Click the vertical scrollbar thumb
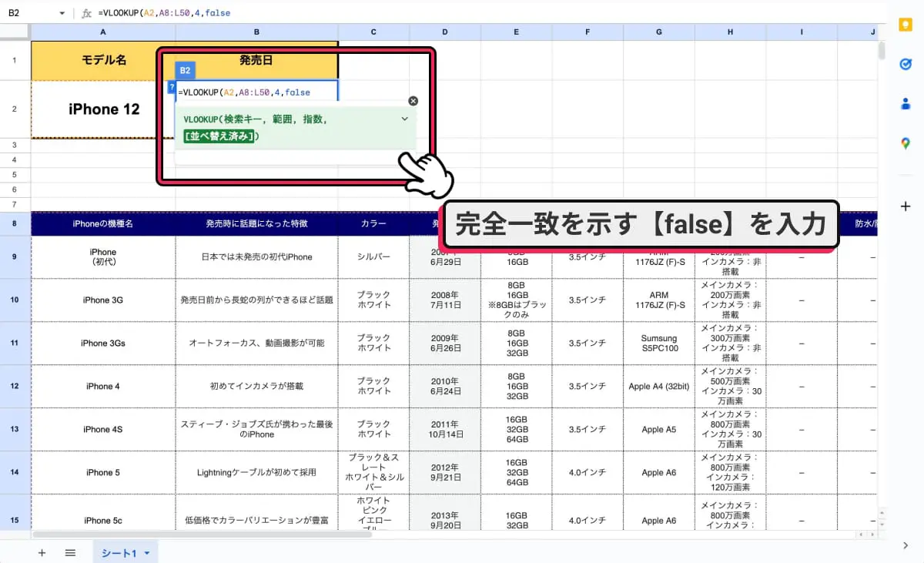 pos(882,49)
